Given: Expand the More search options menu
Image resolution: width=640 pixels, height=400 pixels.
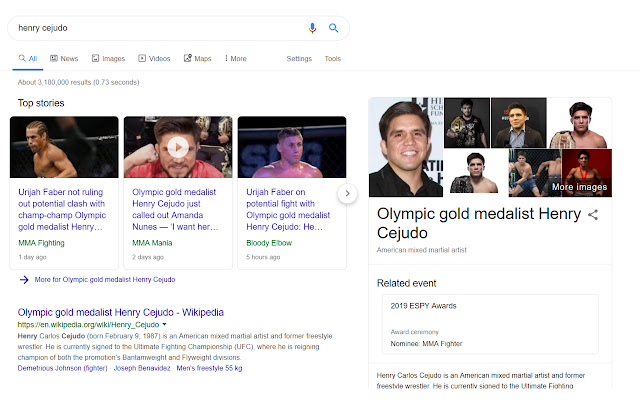Looking at the screenshot, I should click(236, 59).
